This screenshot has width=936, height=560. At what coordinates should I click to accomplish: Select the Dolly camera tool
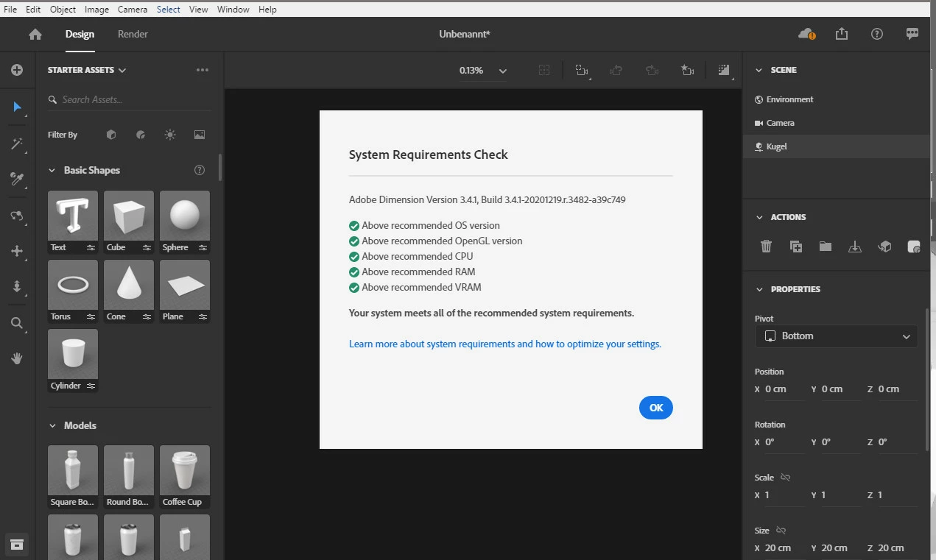tap(17, 287)
